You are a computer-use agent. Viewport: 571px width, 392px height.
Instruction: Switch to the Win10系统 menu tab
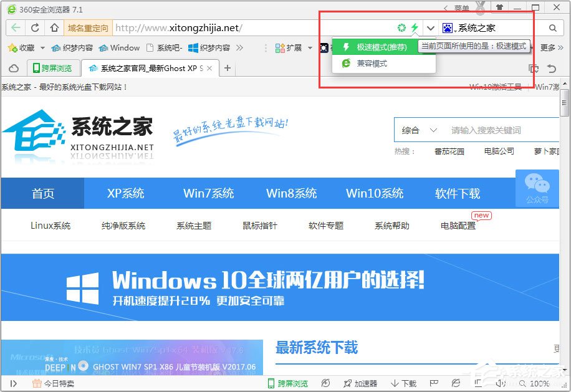(374, 193)
